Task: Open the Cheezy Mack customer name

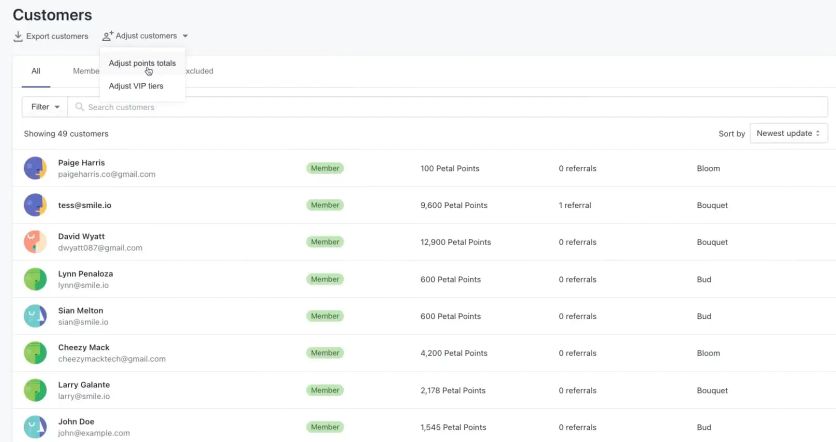Action: point(84,347)
